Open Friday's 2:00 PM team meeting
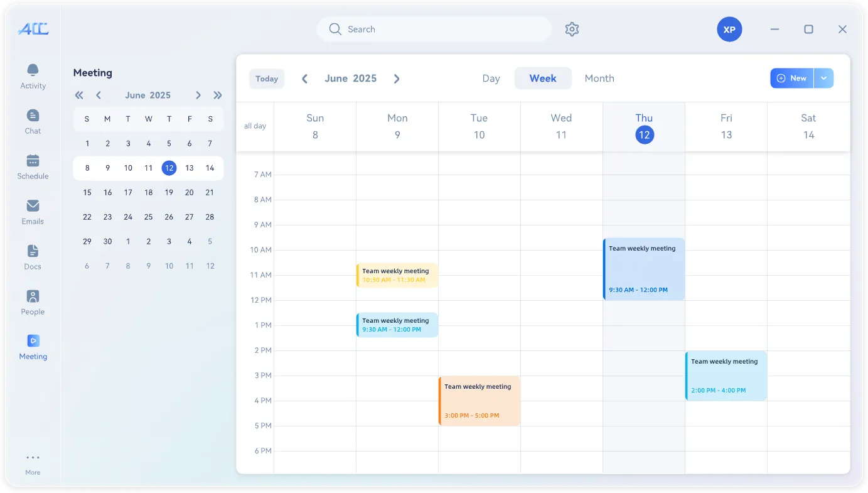Screen dimensions: 868x493 [x=726, y=376]
